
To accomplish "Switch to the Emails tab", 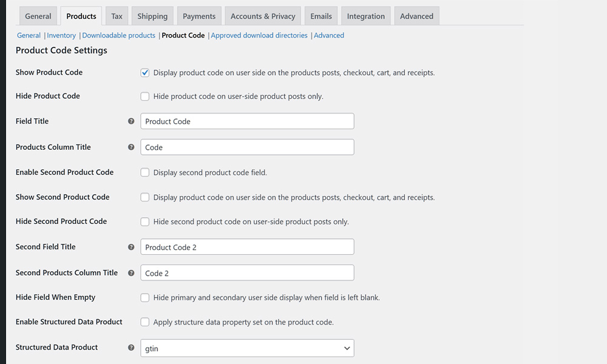I will coord(321,16).
